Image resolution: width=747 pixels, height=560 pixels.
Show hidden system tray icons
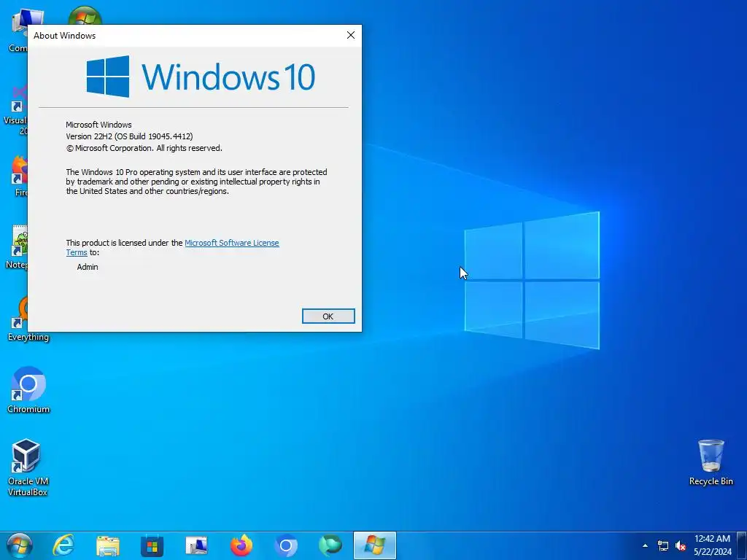click(645, 545)
